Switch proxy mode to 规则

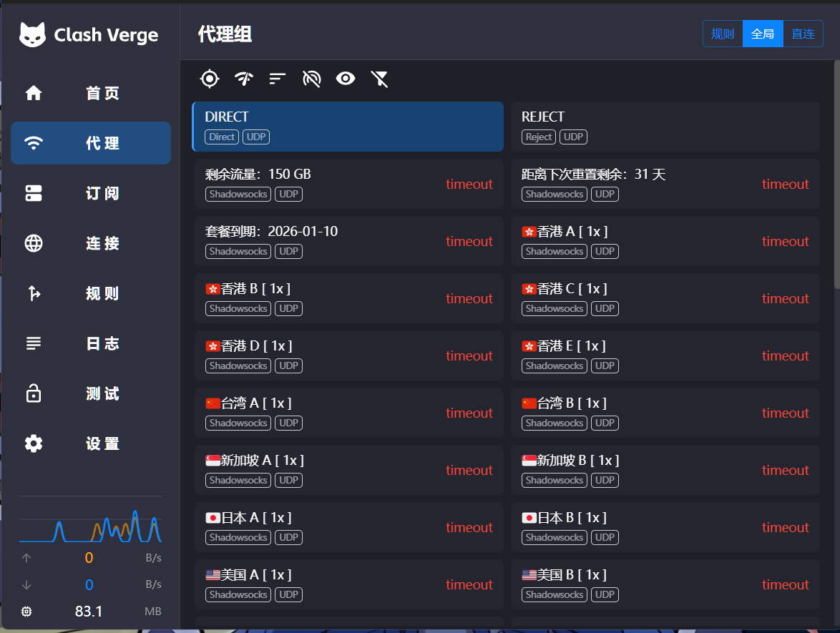(723, 34)
